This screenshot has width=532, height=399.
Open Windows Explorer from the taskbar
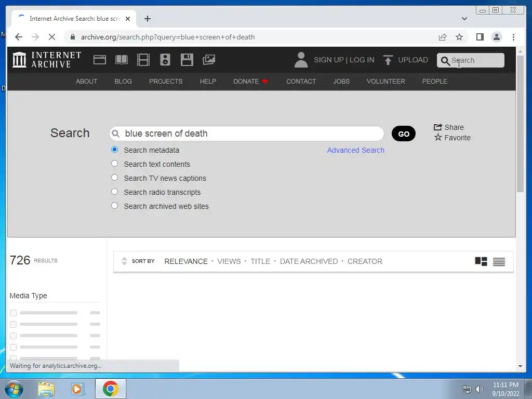point(46,389)
